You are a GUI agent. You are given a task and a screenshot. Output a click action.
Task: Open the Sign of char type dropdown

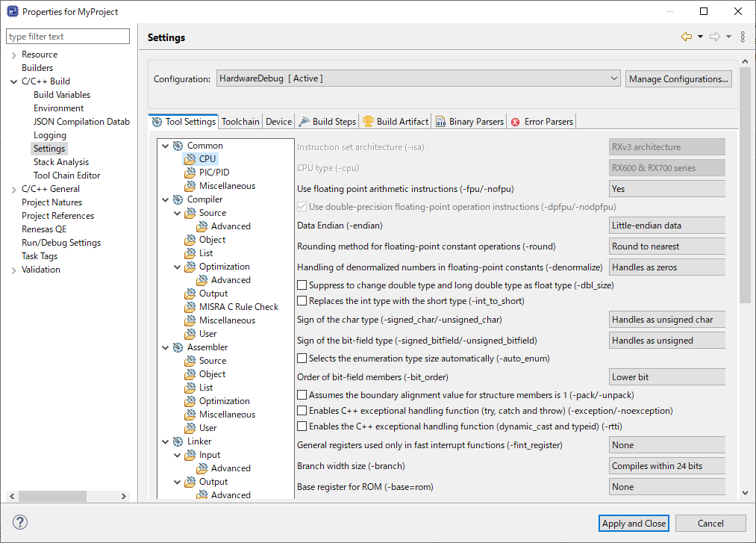(666, 320)
